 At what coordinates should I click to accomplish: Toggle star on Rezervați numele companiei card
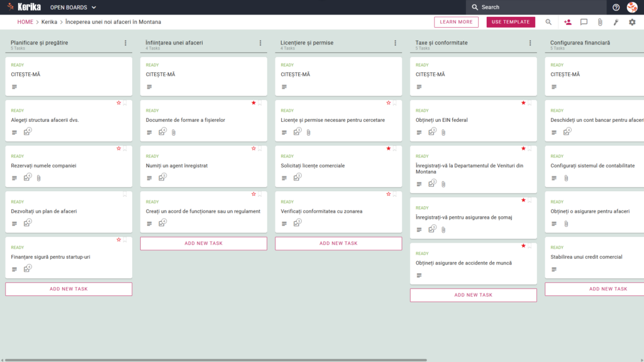[119, 148]
